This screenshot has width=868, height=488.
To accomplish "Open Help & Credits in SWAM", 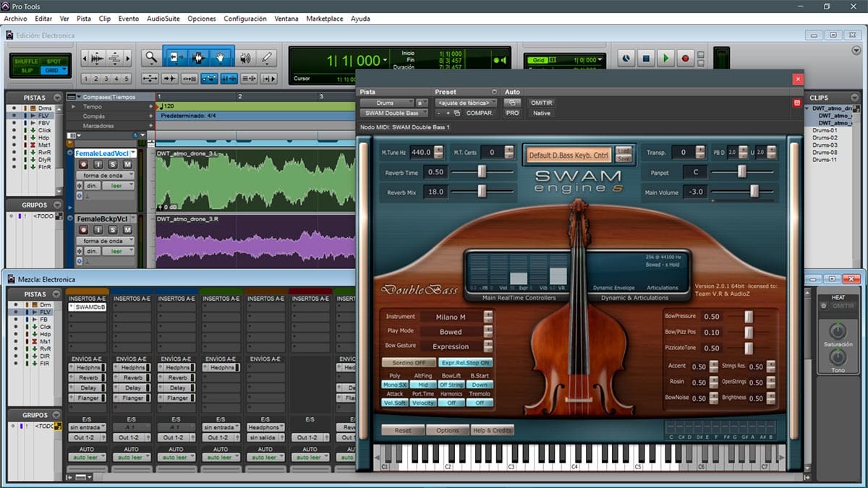I will [x=493, y=430].
